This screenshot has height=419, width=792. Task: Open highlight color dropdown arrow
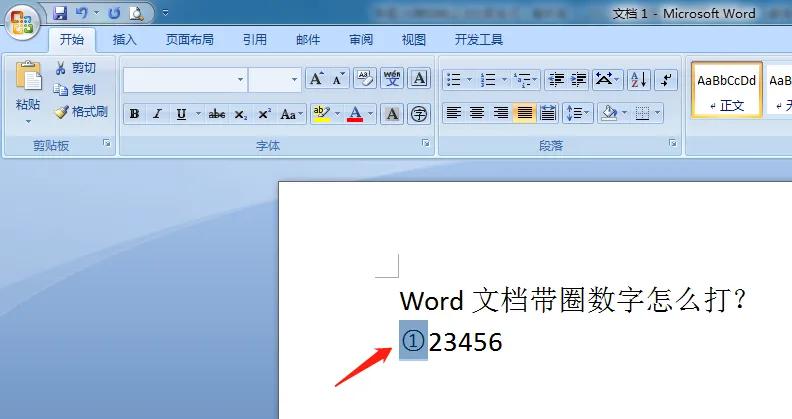tap(337, 114)
